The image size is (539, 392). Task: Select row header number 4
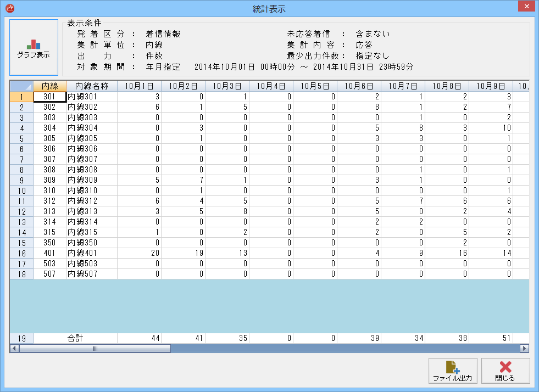[x=21, y=128]
